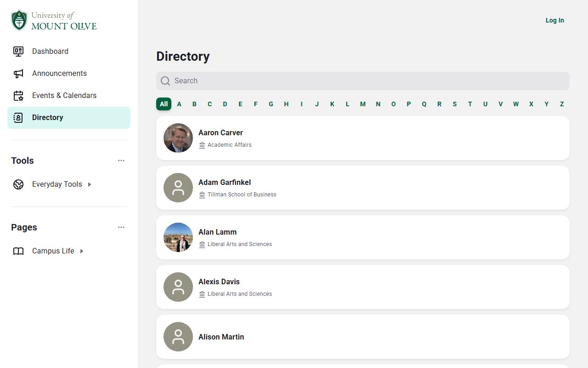Viewport: 588px width, 368px height.
Task: Open Alan Lamm's directory entry
Action: click(x=363, y=237)
